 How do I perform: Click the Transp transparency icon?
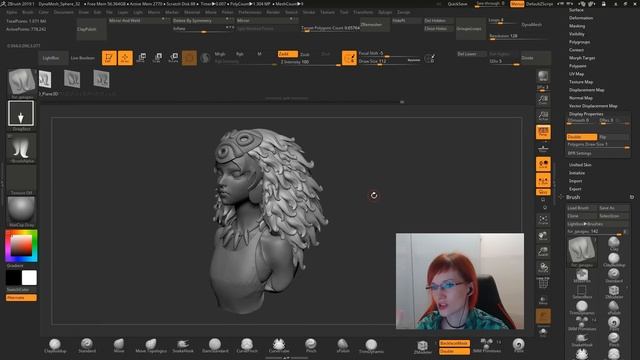[543, 300]
